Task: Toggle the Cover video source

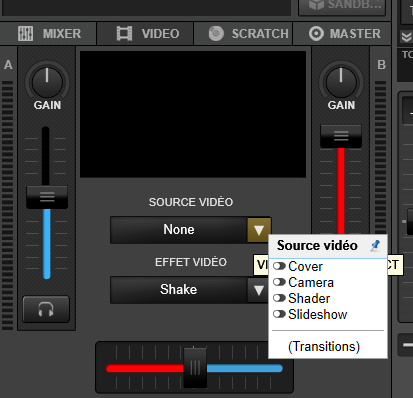Action: pyautogui.click(x=279, y=266)
